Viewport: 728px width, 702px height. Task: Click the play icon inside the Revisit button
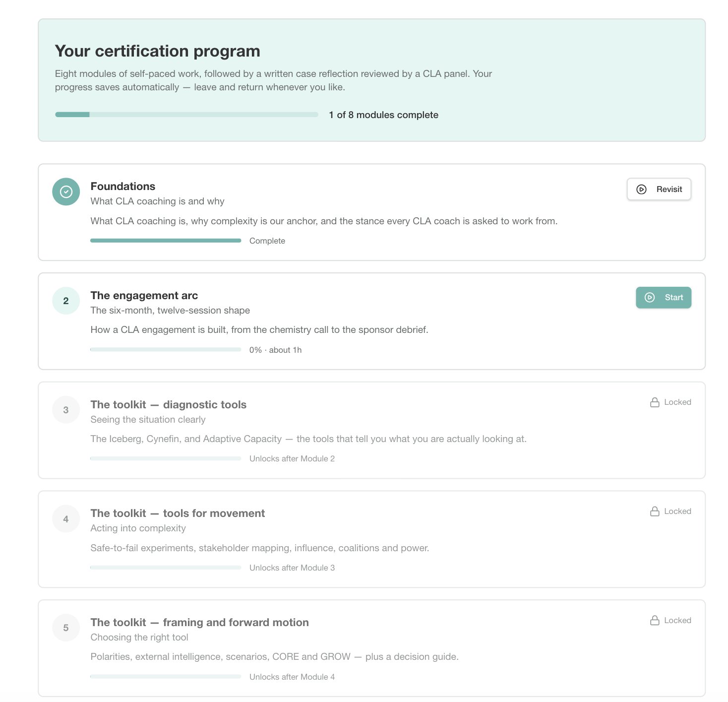641,190
